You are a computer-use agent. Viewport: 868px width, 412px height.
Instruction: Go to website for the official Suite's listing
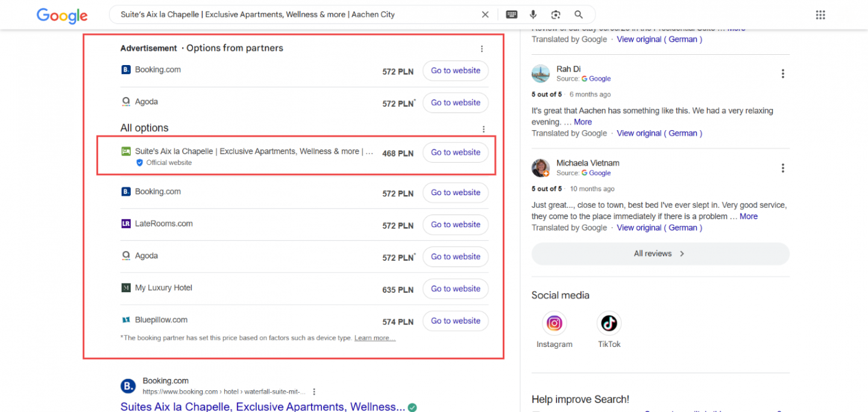tap(456, 152)
